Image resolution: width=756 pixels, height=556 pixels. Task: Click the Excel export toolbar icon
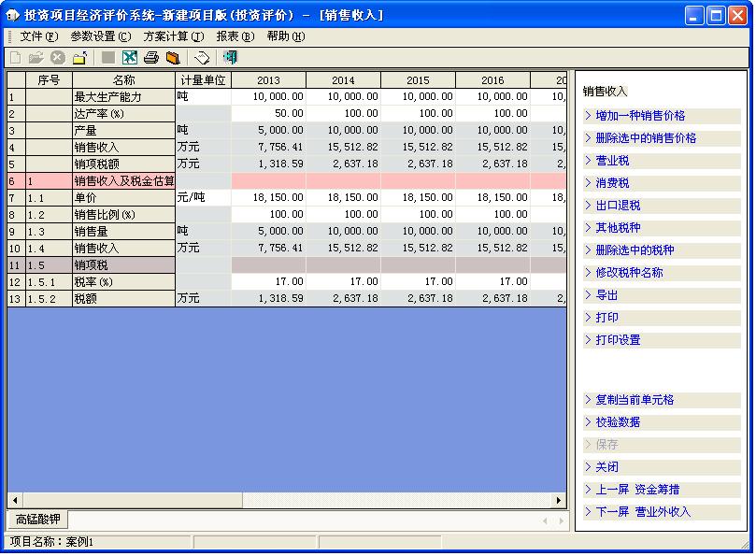130,58
